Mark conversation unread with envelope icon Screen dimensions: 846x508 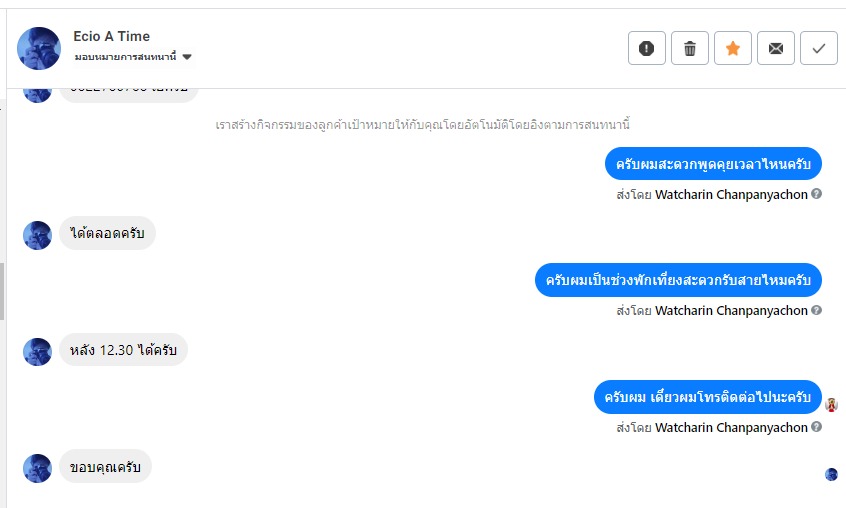pos(776,48)
